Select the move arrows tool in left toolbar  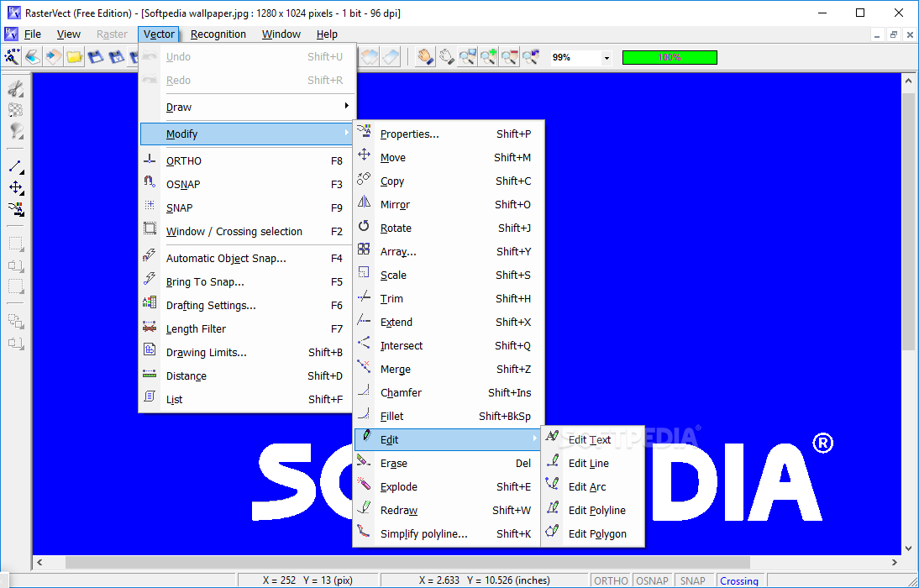[16, 187]
